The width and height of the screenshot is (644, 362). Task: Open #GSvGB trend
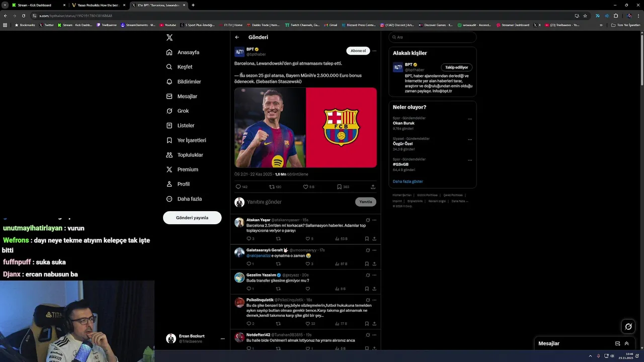(x=400, y=164)
